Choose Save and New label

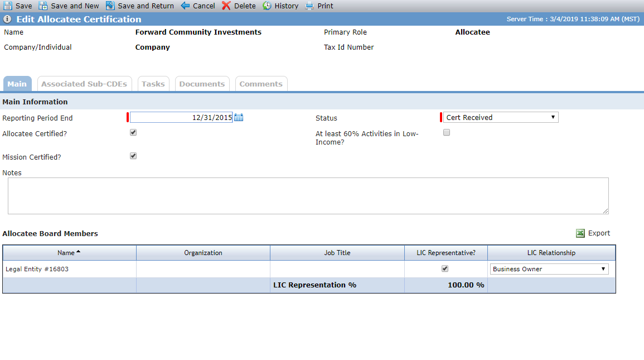pyautogui.click(x=75, y=6)
